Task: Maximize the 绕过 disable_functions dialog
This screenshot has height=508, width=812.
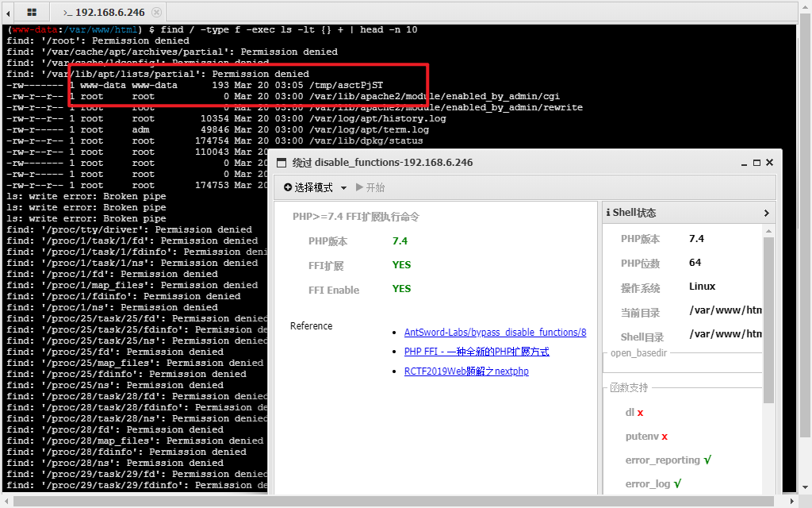Action: point(756,163)
